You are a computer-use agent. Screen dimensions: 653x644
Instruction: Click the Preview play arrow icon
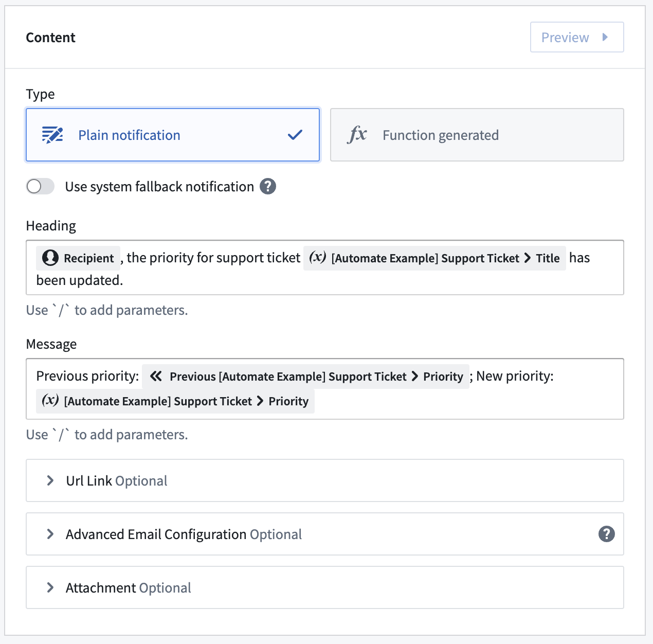click(605, 37)
